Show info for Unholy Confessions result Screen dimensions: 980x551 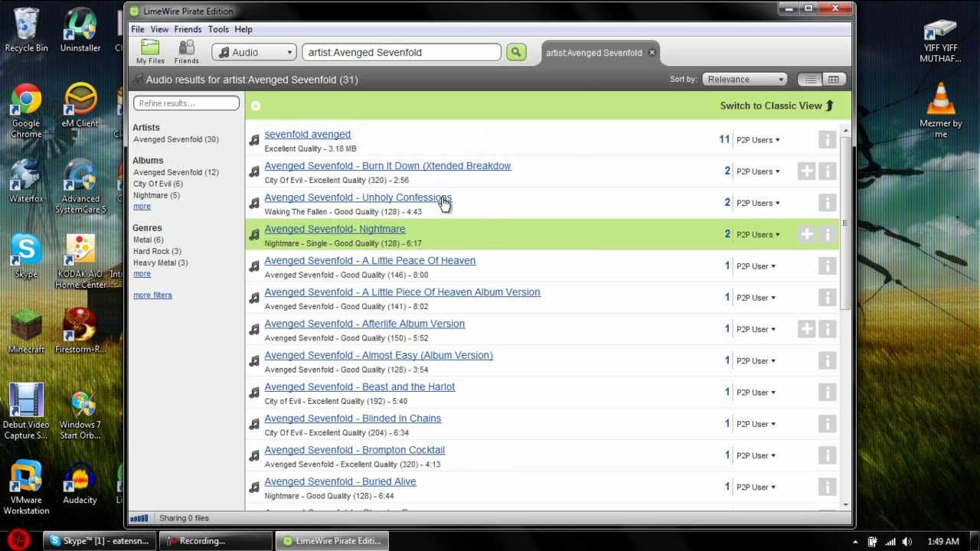[827, 203]
